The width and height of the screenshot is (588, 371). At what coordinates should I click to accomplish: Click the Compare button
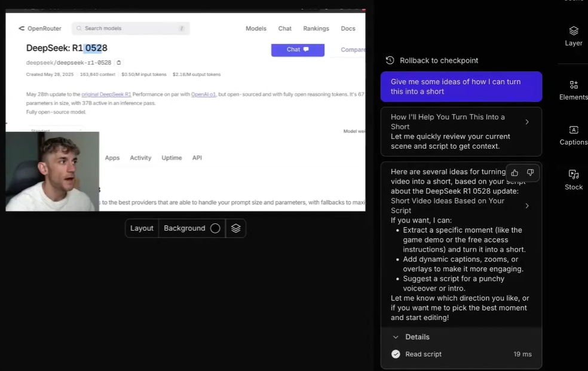(353, 50)
